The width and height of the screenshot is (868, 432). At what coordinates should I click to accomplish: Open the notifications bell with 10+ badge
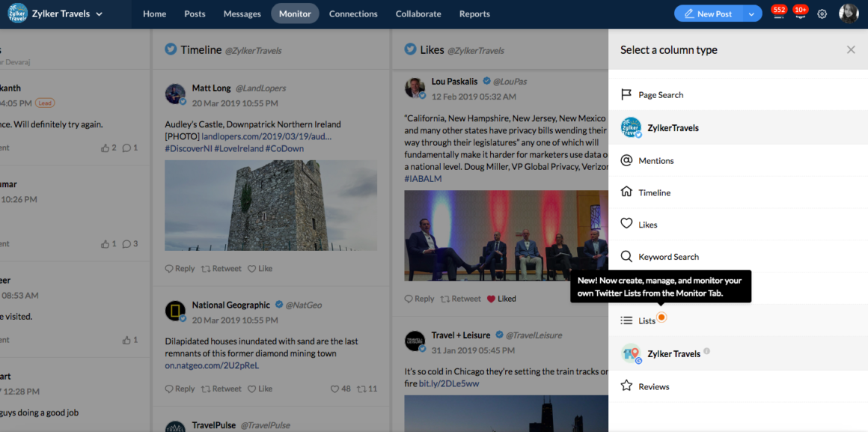[800, 14]
